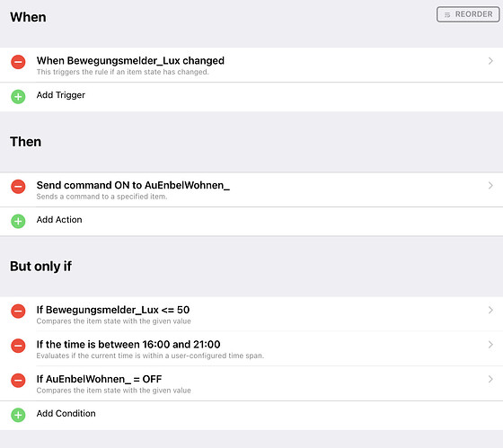Click the Add Trigger label
Screen dimensions: 503x448
[x=61, y=95]
